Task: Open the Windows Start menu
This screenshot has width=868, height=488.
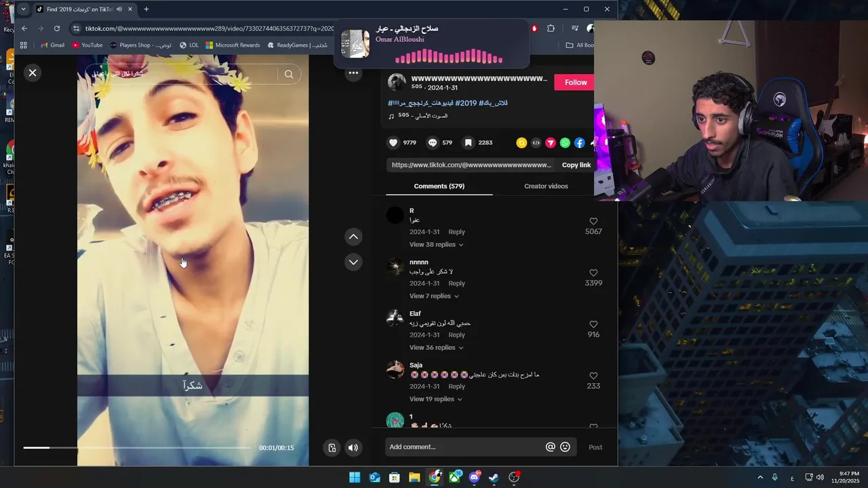Action: coord(355,477)
